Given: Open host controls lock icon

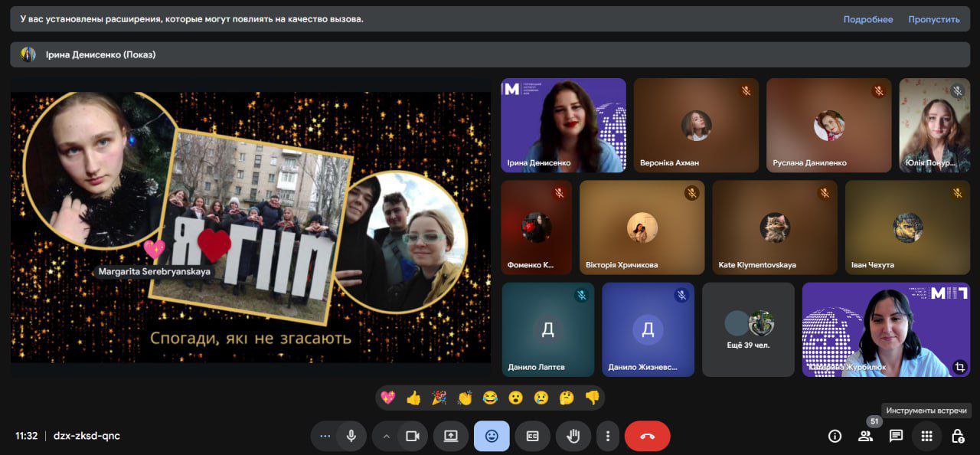Looking at the screenshot, I should pyautogui.click(x=957, y=436).
